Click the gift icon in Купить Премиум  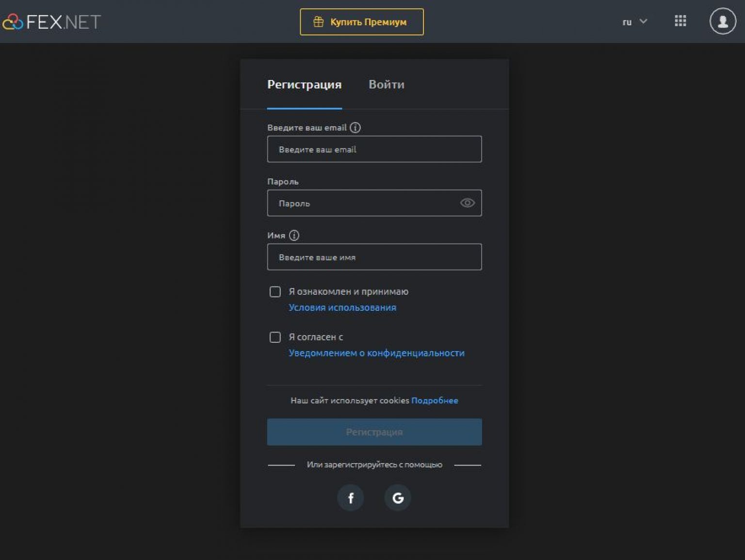click(318, 22)
